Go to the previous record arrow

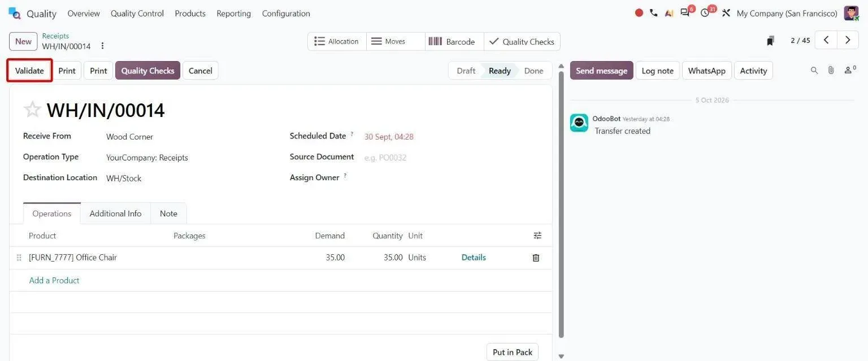[826, 40]
